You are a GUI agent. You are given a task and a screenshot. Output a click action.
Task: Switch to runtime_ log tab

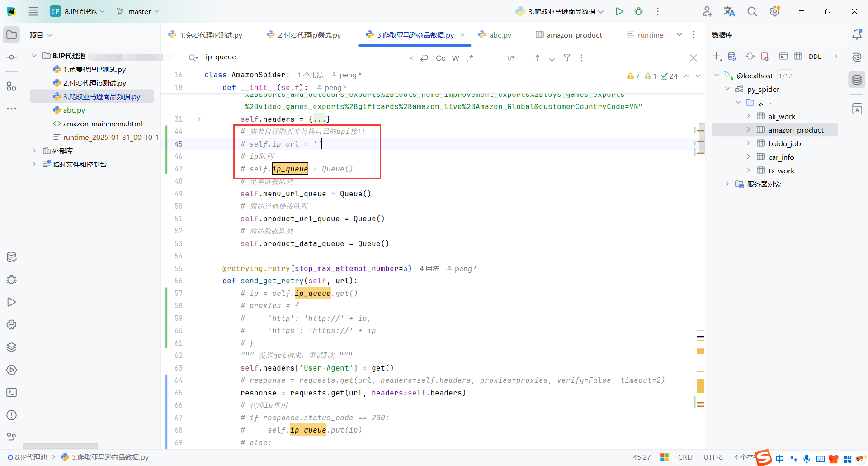click(x=647, y=35)
